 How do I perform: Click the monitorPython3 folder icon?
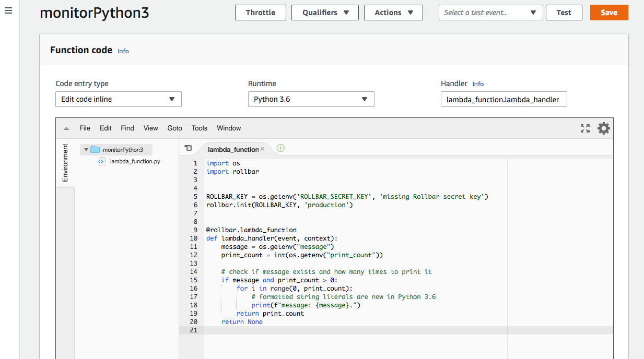pyautogui.click(x=96, y=149)
